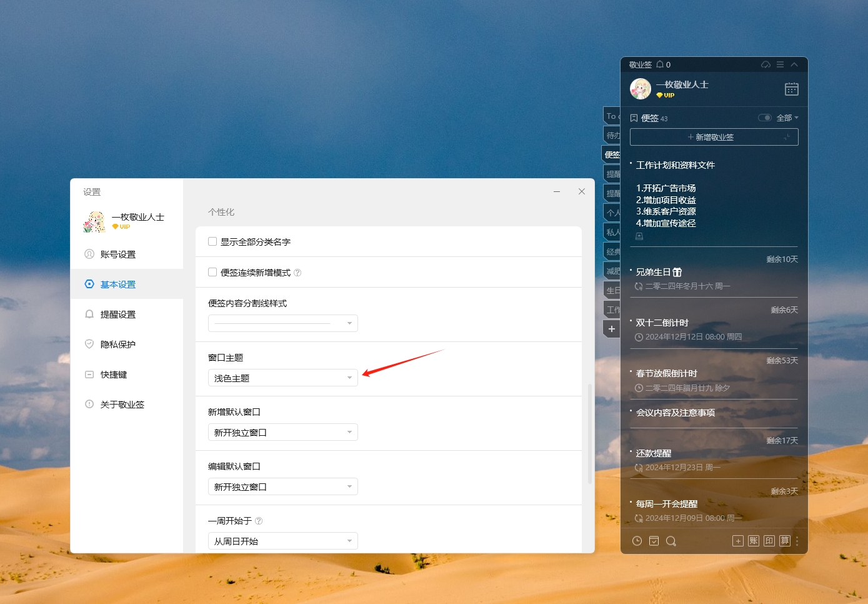Open the 编辑默认窗口 dropdown

(282, 486)
